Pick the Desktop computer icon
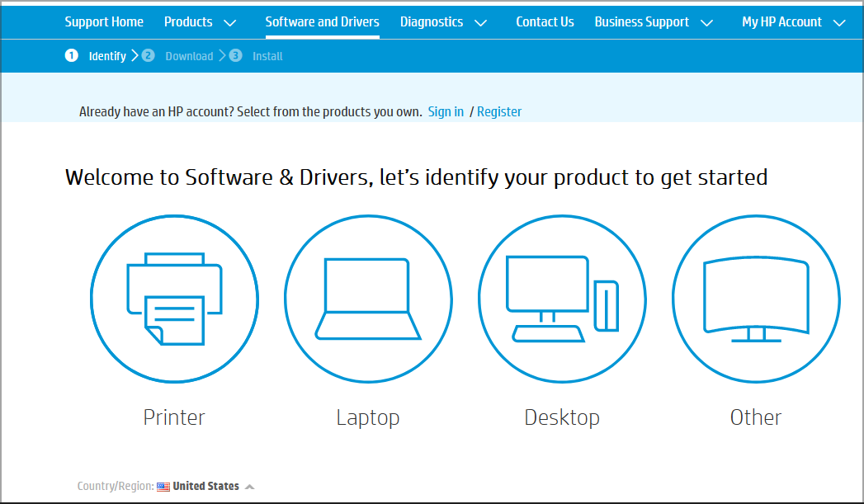This screenshot has height=504, width=864. pos(562,299)
